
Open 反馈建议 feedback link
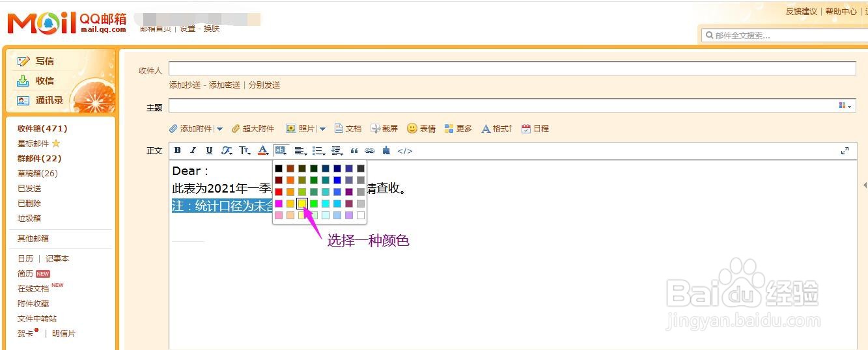click(802, 11)
